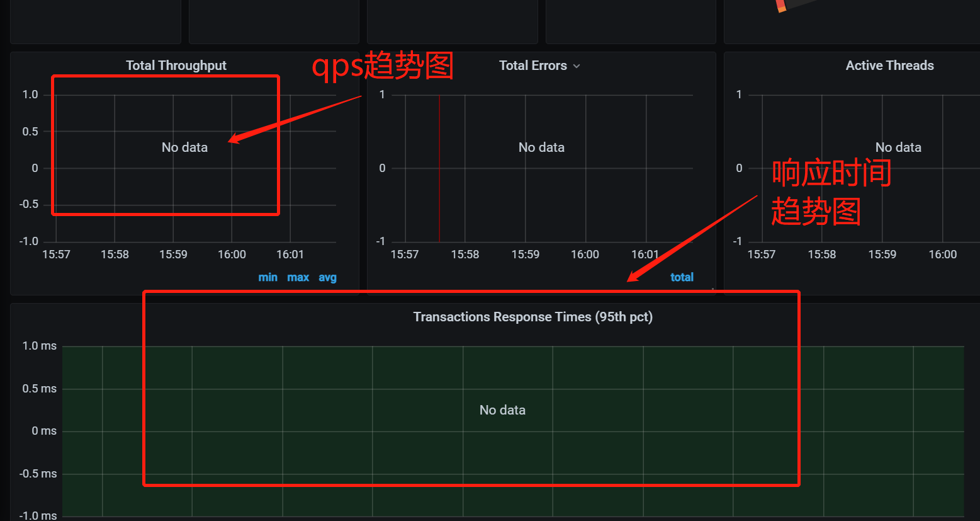Viewport: 980px width, 521px height.
Task: Click 15:58 time label in Active Threads
Action: pos(822,255)
